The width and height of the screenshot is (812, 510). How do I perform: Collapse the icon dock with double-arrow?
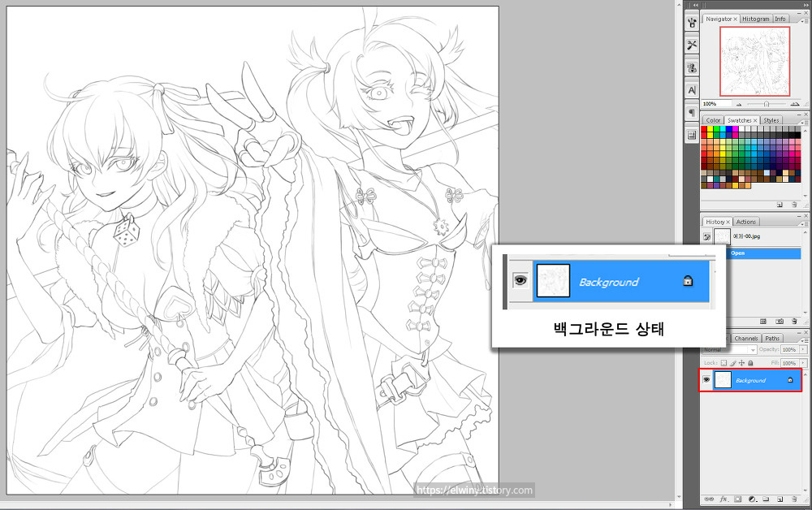[x=695, y=5]
